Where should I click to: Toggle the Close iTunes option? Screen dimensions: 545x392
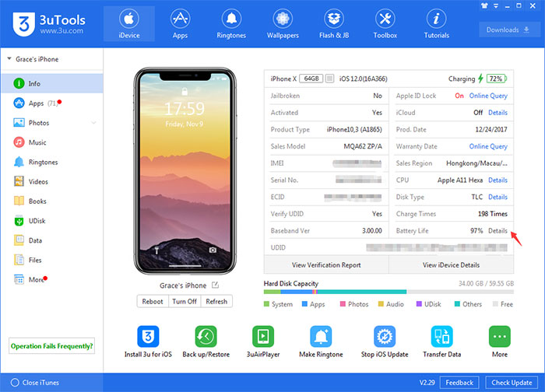(x=15, y=383)
